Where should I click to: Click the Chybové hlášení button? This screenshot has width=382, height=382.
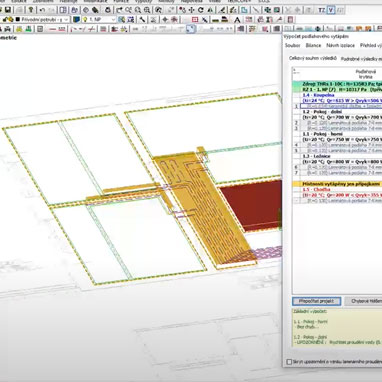[x=364, y=301]
